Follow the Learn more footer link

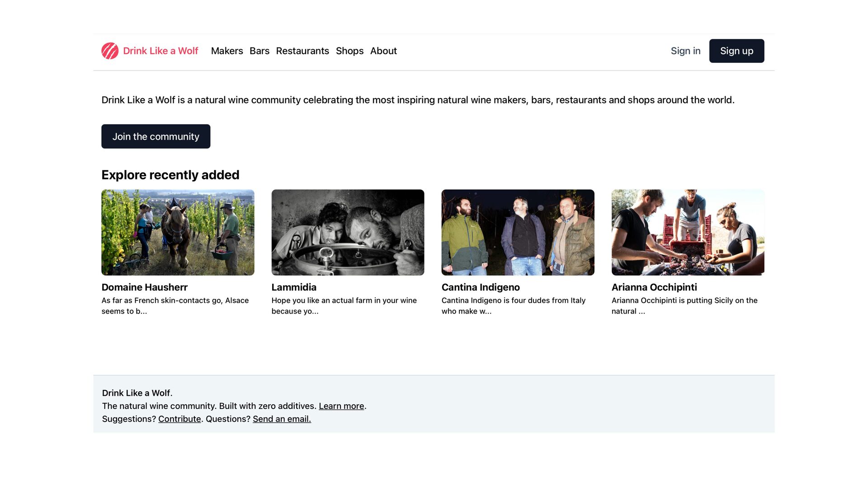coord(341,406)
